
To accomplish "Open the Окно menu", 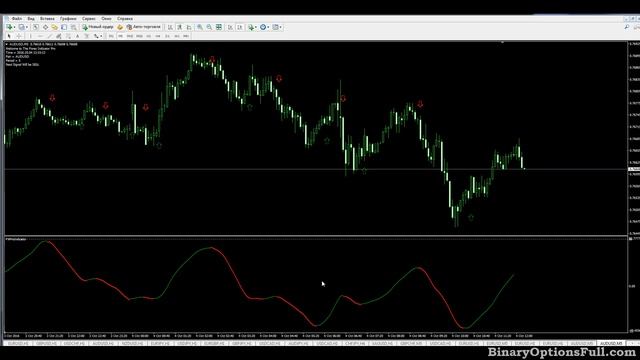I will [x=107, y=18].
